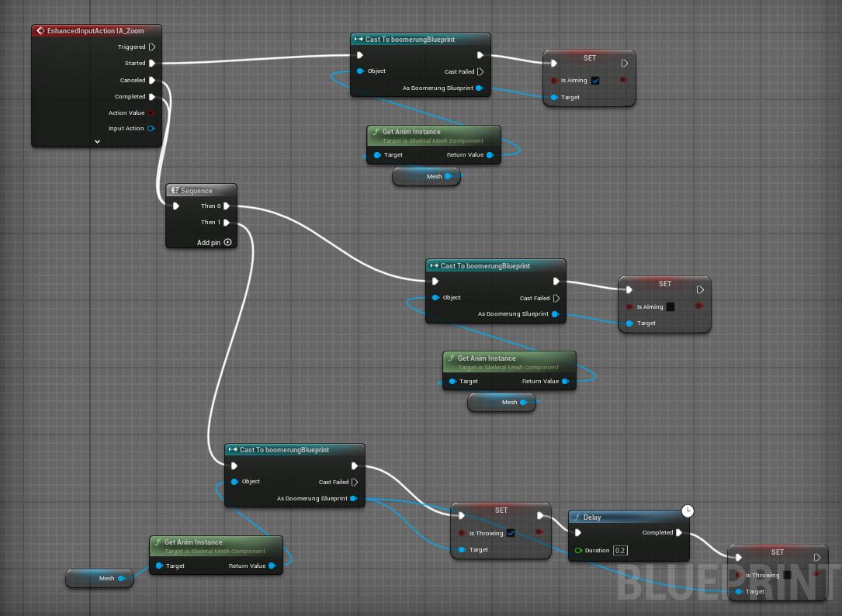Image resolution: width=842 pixels, height=616 pixels.
Task: Click the Triggered execution pin on IA_Zoom
Action: (152, 47)
